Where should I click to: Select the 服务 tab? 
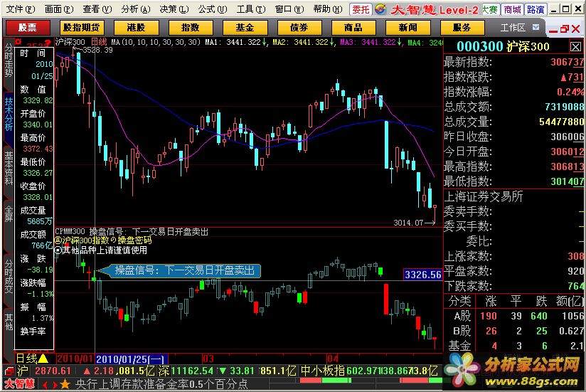pyautogui.click(x=462, y=27)
